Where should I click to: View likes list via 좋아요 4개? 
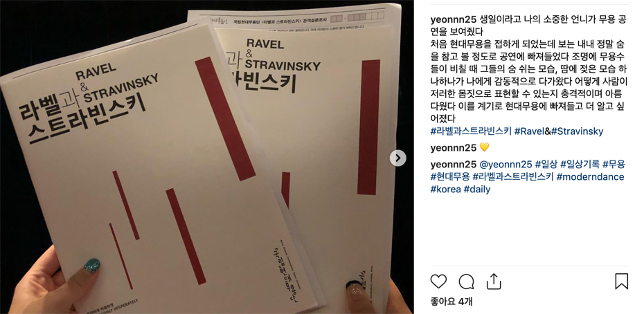click(451, 302)
